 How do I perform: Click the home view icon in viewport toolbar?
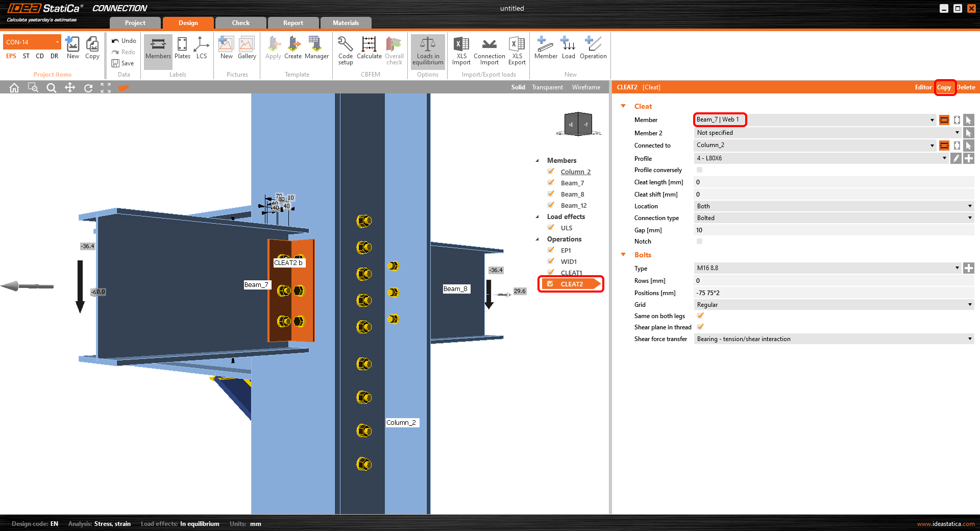tap(14, 88)
